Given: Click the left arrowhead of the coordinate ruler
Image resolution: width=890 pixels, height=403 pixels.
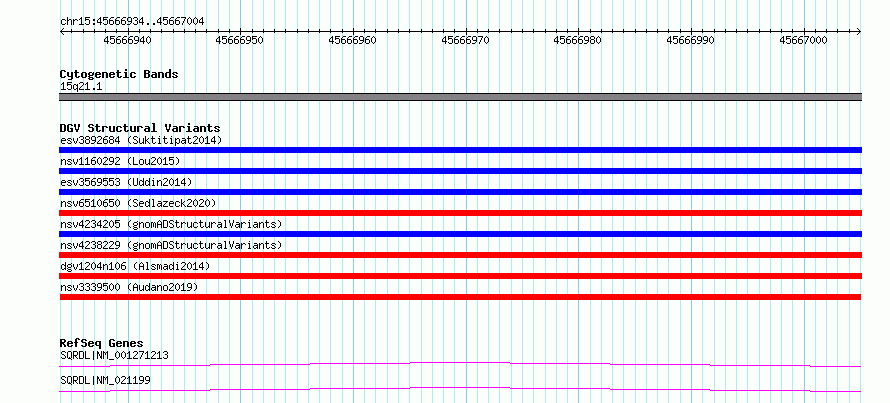Looking at the screenshot, I should (x=62, y=32).
